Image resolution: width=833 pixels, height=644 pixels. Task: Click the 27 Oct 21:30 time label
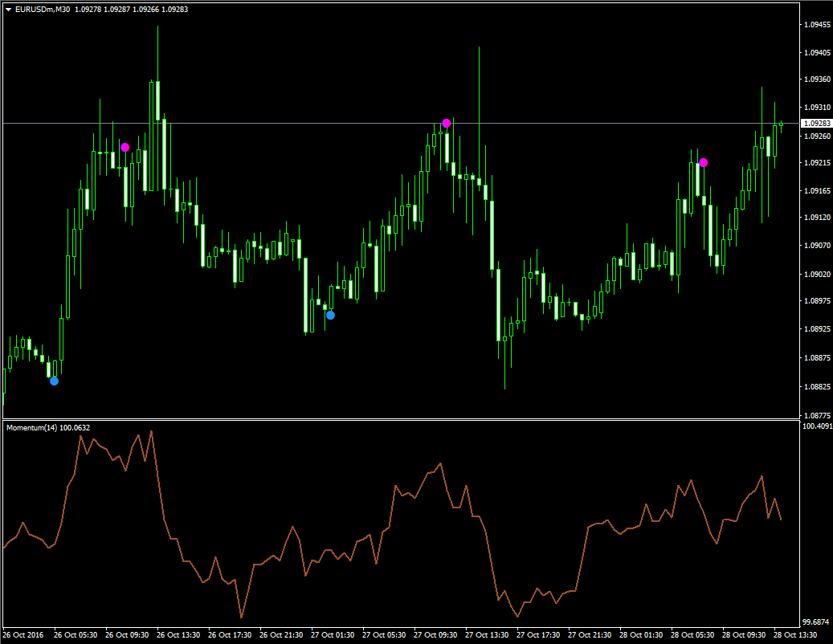coord(590,635)
